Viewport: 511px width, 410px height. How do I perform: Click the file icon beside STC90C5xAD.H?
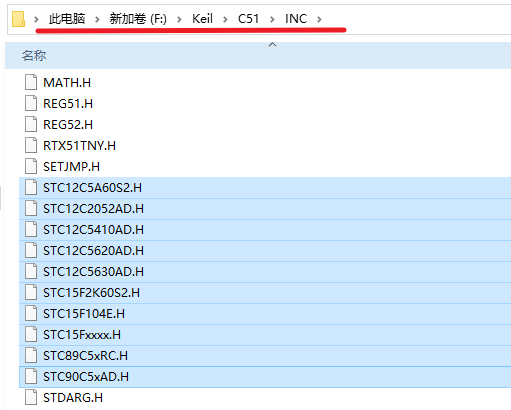click(x=31, y=376)
